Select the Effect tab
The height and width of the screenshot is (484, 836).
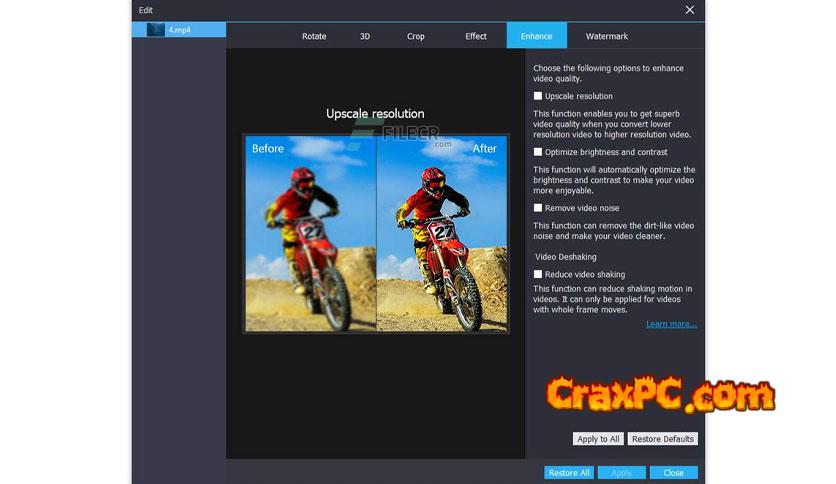pyautogui.click(x=476, y=36)
